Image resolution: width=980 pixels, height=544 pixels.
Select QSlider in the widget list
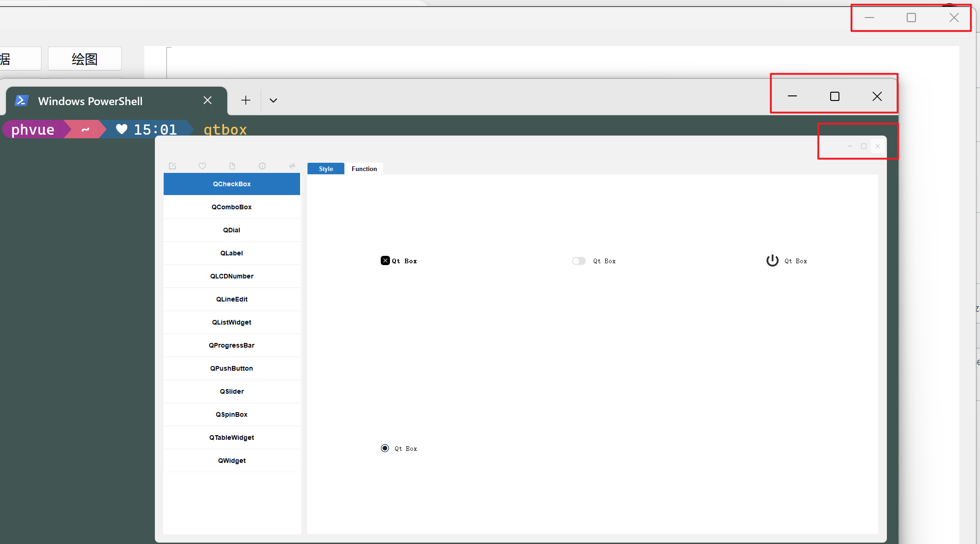[x=231, y=391]
